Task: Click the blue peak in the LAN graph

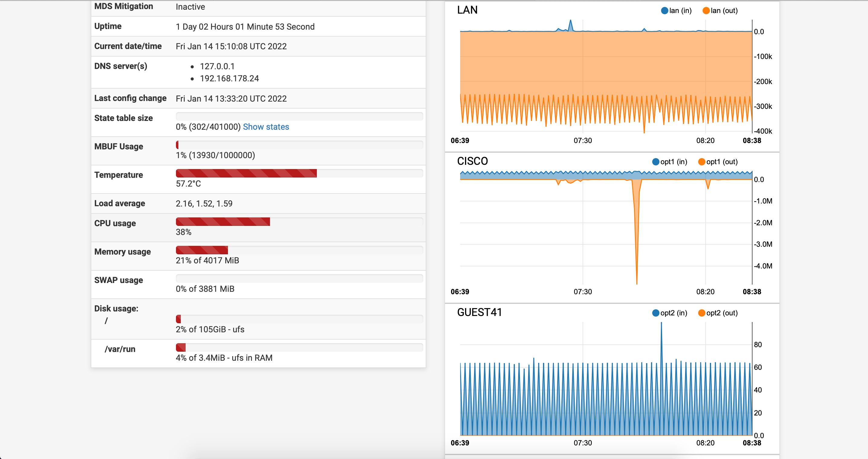Action: [571, 24]
